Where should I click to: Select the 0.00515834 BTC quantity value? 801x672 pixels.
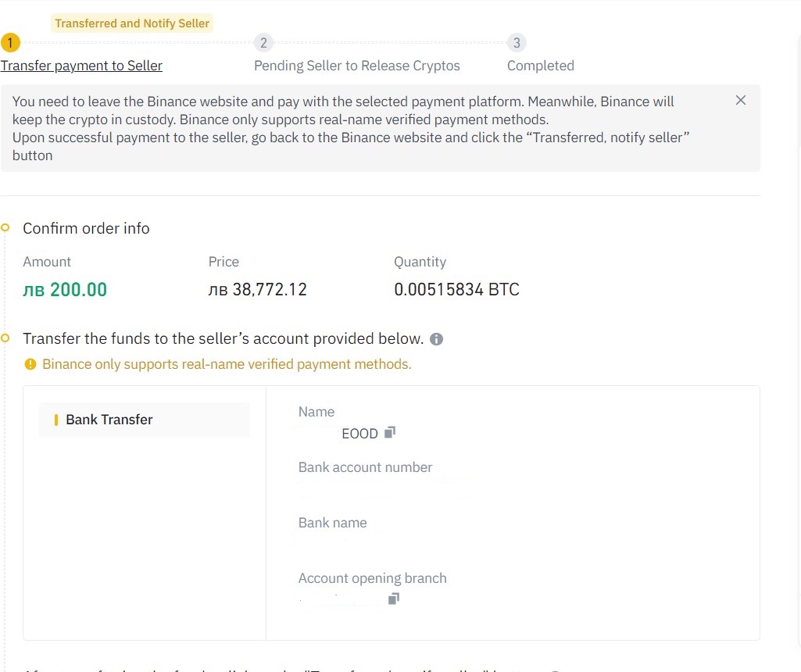456,290
